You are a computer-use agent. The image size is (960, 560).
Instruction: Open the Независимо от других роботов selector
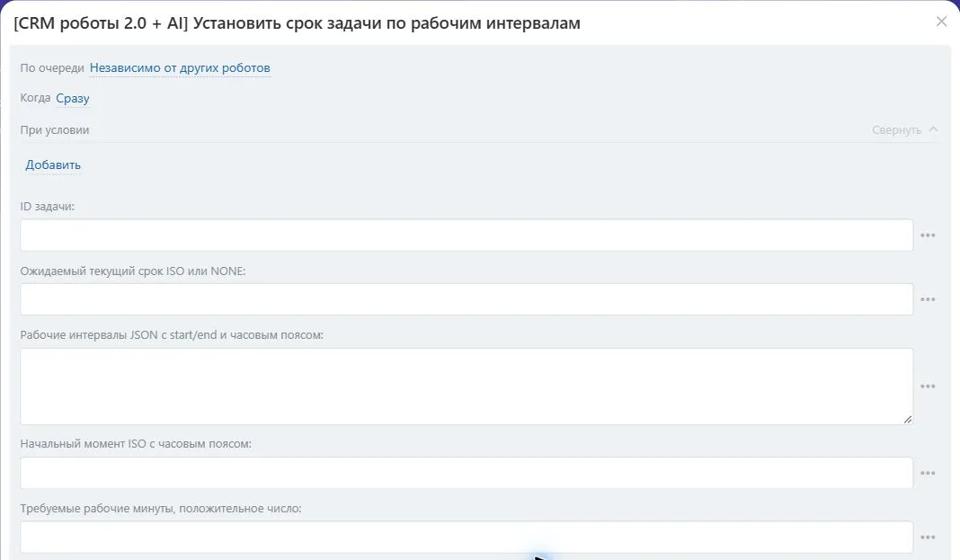pyautogui.click(x=180, y=68)
